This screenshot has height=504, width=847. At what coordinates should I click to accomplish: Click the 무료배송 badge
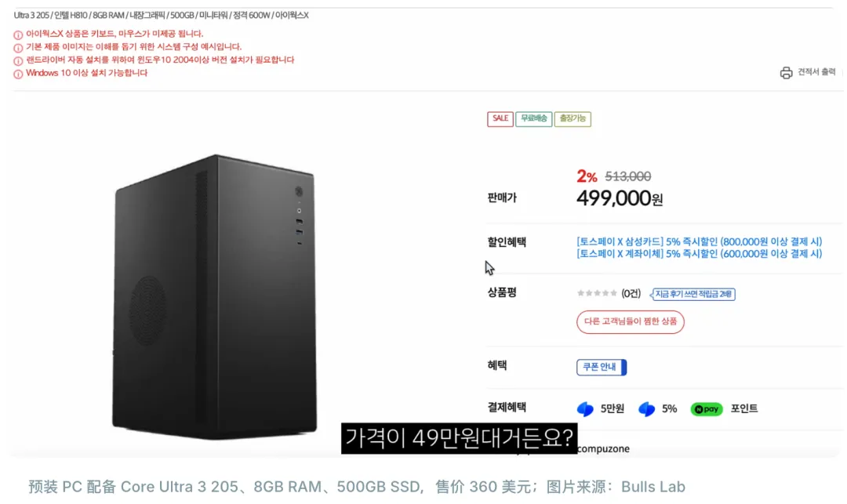point(533,119)
